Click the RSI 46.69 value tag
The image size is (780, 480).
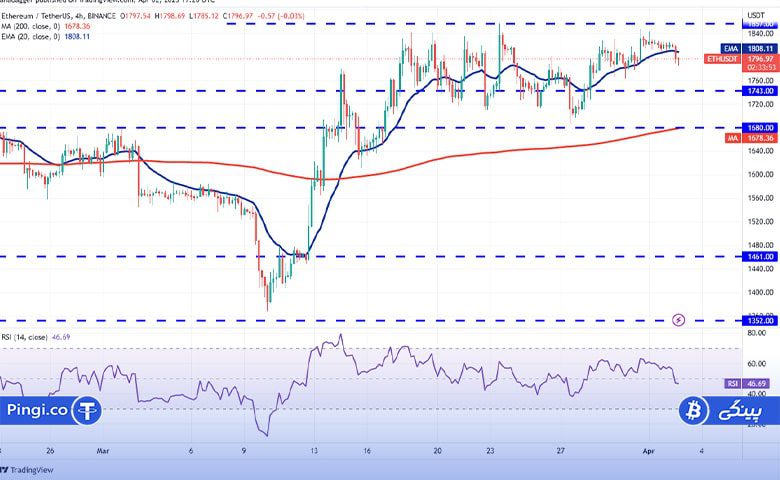coord(748,384)
